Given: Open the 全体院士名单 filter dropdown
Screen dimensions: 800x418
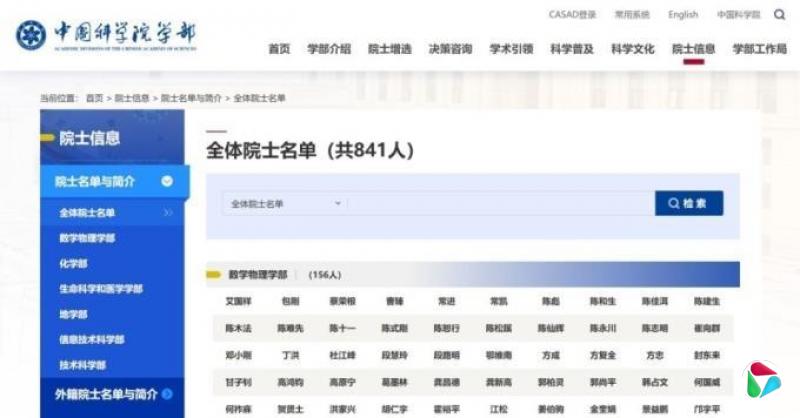Looking at the screenshot, I should click(285, 203).
